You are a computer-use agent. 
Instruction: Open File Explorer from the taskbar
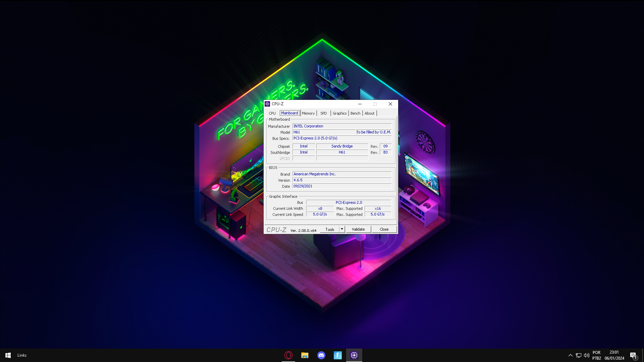305,355
